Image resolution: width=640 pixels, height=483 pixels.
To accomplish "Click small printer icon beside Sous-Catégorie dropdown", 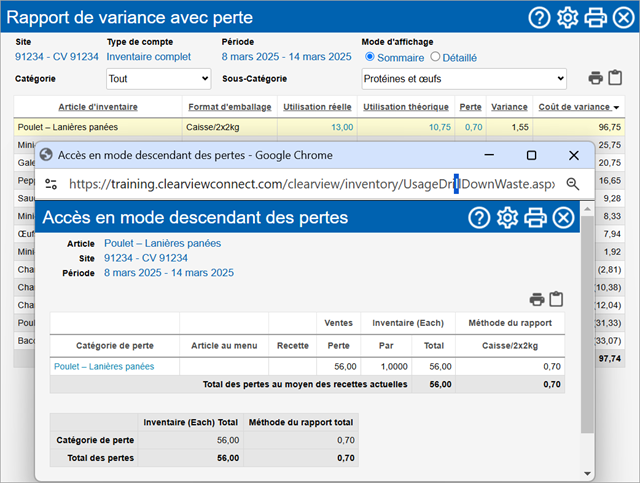I will pos(596,78).
